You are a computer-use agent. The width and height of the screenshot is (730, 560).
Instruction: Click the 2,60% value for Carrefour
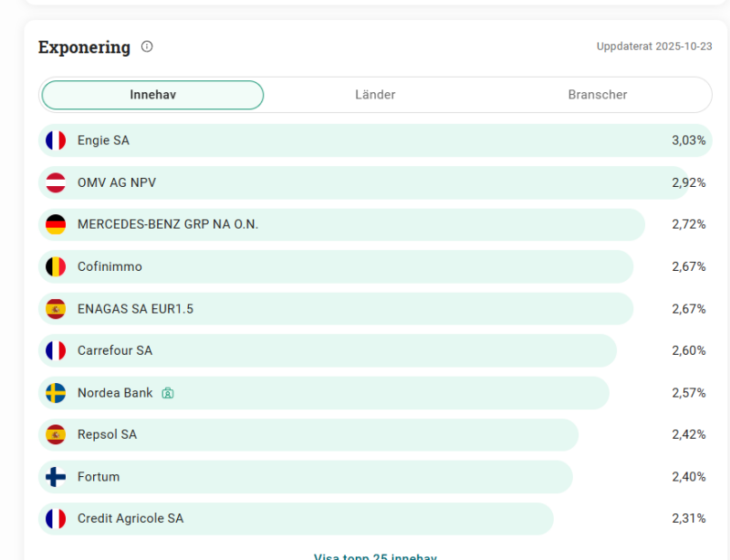(x=689, y=350)
